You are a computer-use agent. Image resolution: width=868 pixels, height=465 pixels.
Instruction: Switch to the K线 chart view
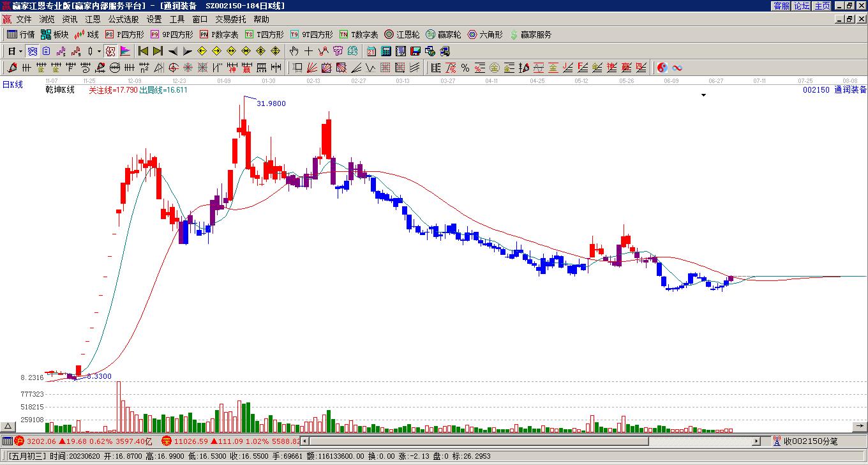point(86,34)
